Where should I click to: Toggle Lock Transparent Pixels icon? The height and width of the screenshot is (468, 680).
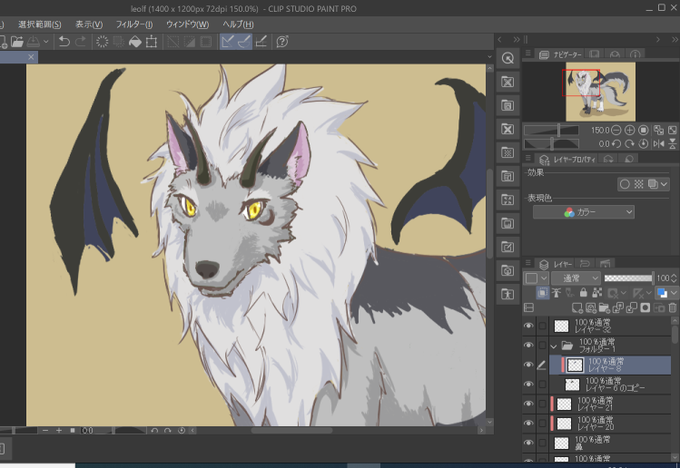(597, 293)
